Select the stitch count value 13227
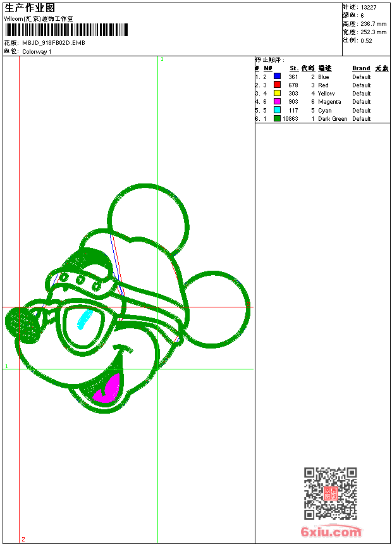 click(369, 8)
